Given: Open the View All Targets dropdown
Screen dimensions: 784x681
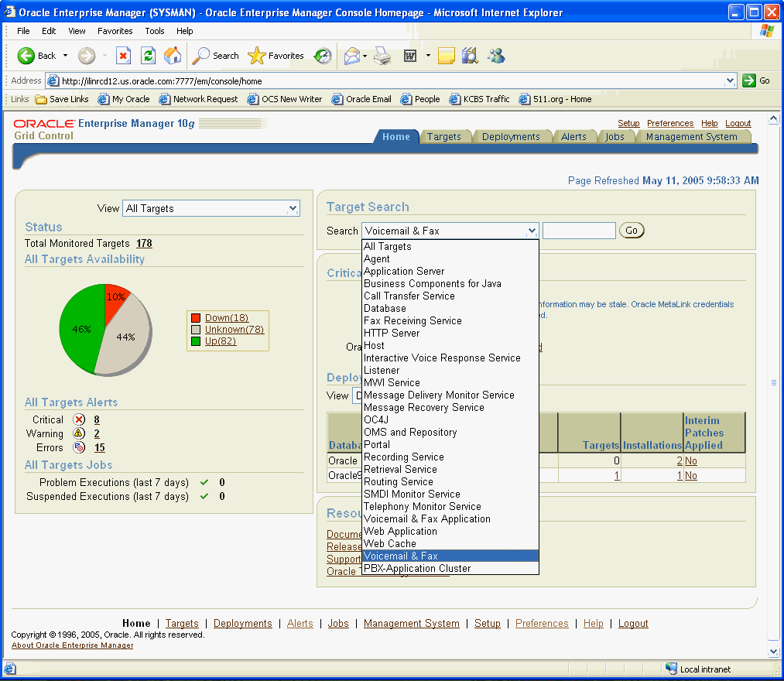Looking at the screenshot, I should click(211, 208).
